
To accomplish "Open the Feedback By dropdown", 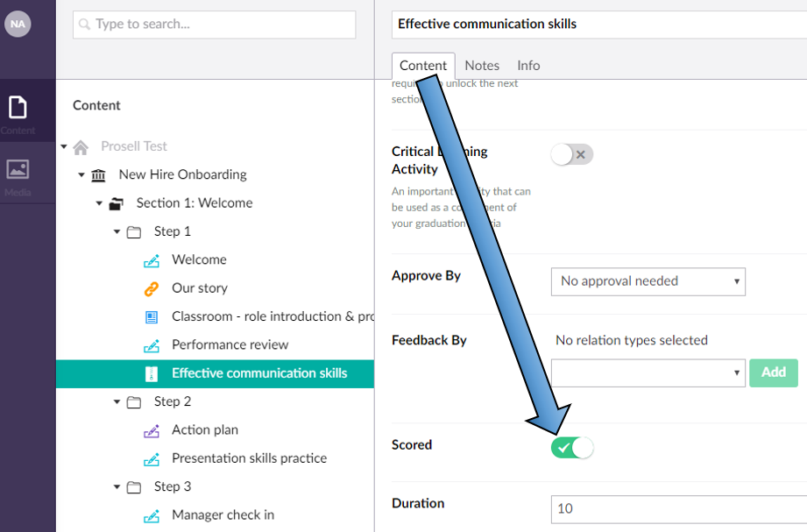I will [648, 372].
